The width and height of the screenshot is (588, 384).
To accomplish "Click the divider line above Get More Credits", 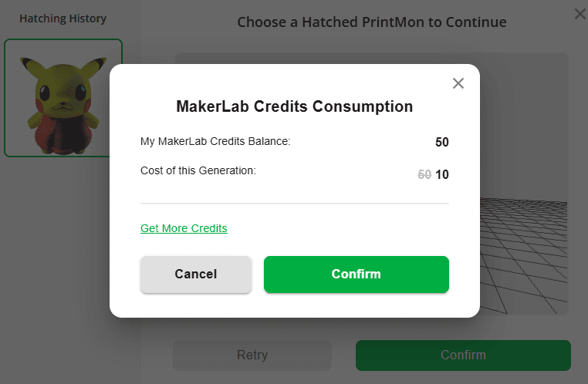I will click(294, 204).
